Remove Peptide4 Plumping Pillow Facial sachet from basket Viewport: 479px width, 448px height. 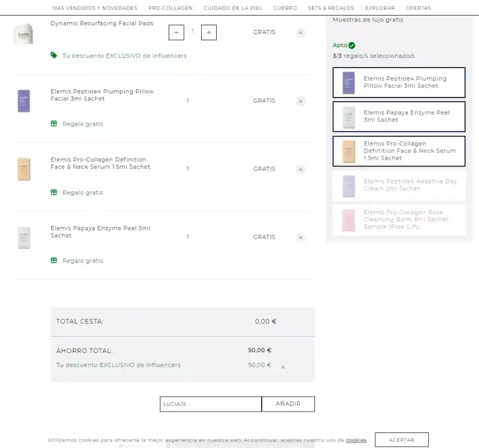pyautogui.click(x=301, y=101)
